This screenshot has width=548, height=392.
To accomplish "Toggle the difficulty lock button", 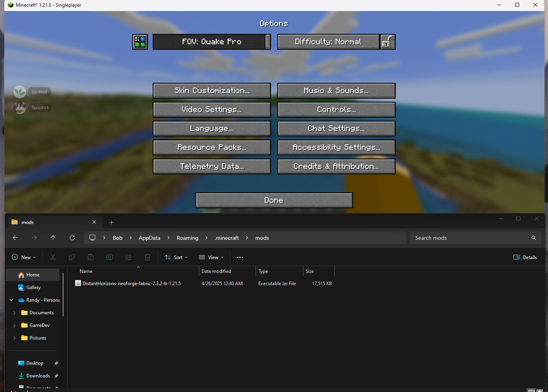I will (388, 42).
